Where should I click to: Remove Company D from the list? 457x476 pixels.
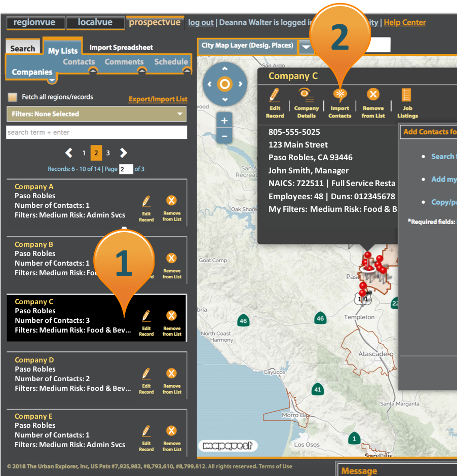click(x=172, y=381)
